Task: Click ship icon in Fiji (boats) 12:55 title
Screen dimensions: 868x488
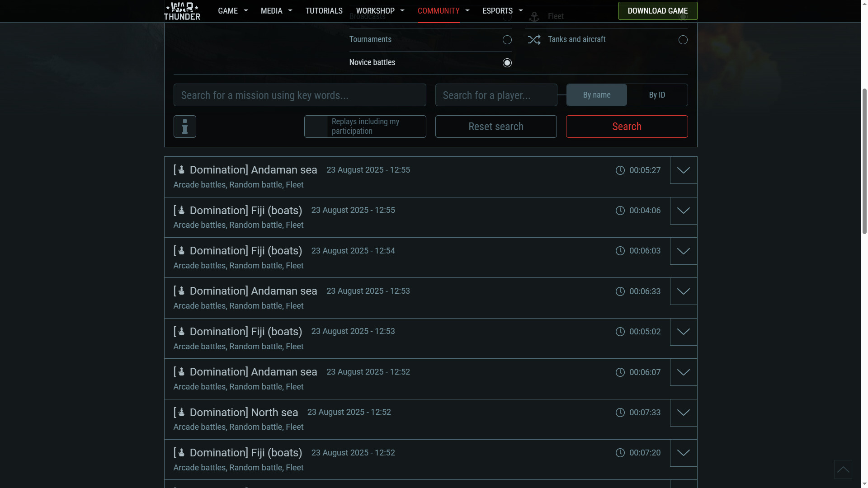Action: [181, 210]
